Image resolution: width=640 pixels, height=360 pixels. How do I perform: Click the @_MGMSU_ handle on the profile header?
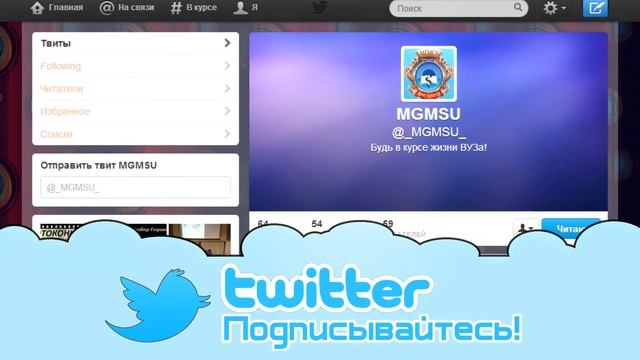[429, 132]
